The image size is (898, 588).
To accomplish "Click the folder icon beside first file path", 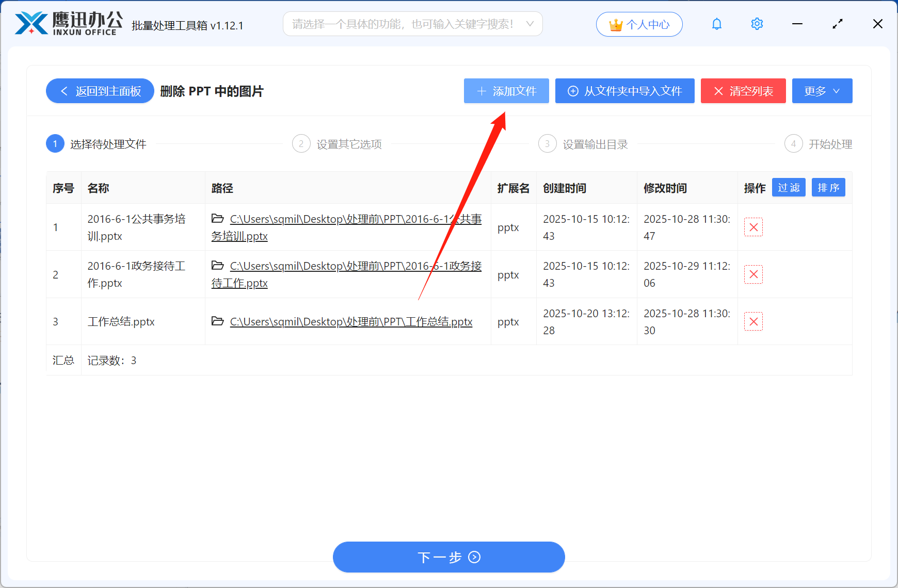I will [x=218, y=219].
